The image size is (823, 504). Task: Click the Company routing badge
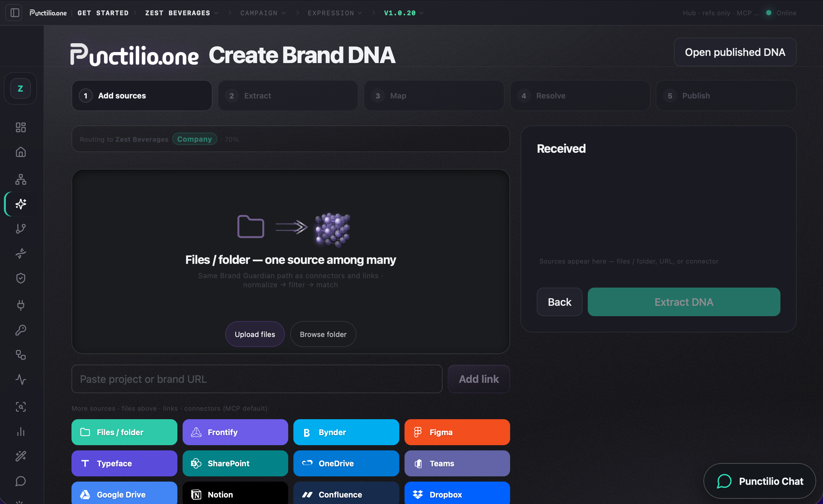[194, 139]
